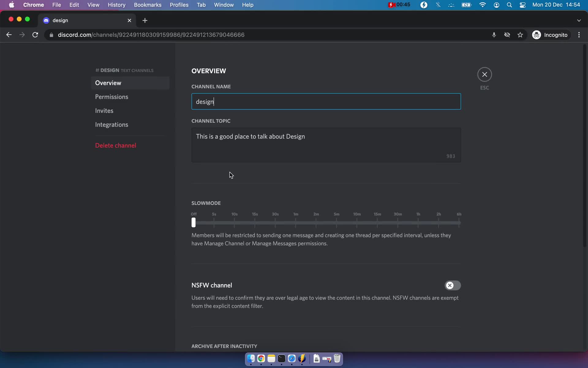Open the Chrome File menu
The width and height of the screenshot is (588, 368).
(57, 5)
